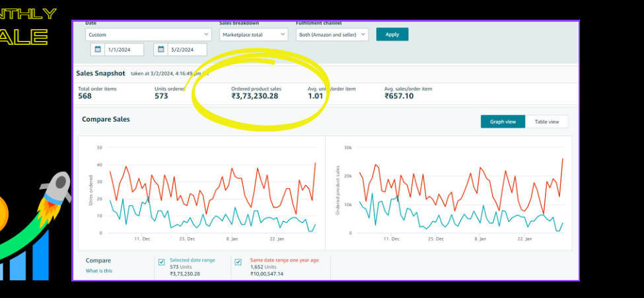
Task: Click the Avg. sales/order item value
Action: point(399,96)
